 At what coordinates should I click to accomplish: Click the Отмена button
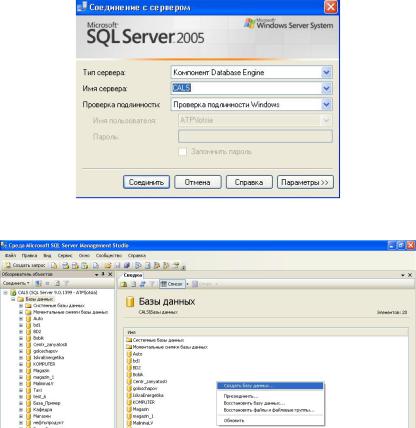[x=198, y=182]
